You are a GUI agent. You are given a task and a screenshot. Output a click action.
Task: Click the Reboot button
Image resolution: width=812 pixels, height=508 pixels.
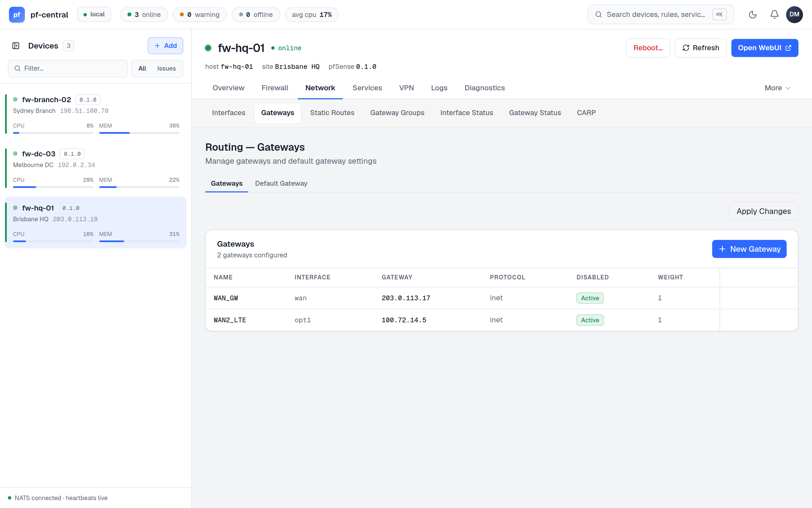point(648,48)
